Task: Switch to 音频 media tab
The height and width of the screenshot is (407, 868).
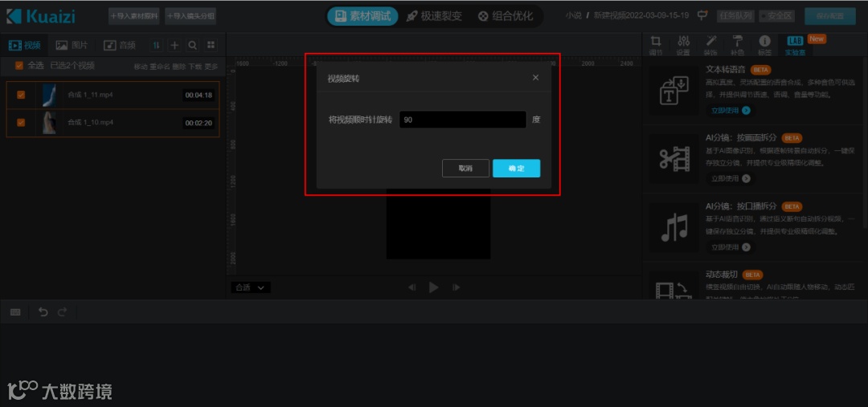Action: [x=120, y=45]
